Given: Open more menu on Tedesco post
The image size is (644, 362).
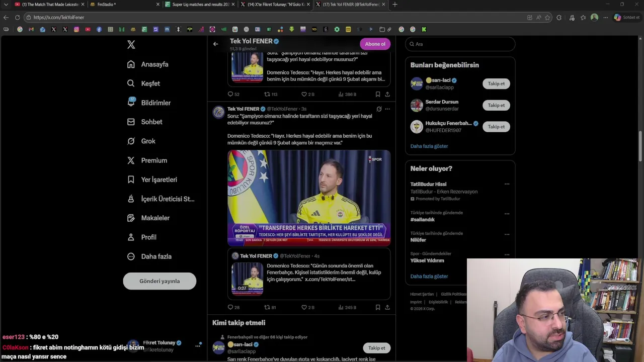Looking at the screenshot, I should (x=387, y=109).
